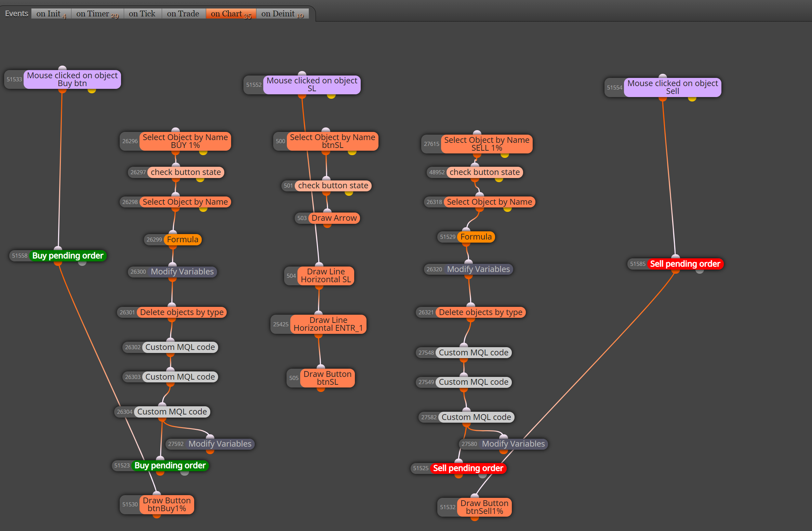Click Modify Variables block 26300
812x531 pixels.
pos(183,272)
